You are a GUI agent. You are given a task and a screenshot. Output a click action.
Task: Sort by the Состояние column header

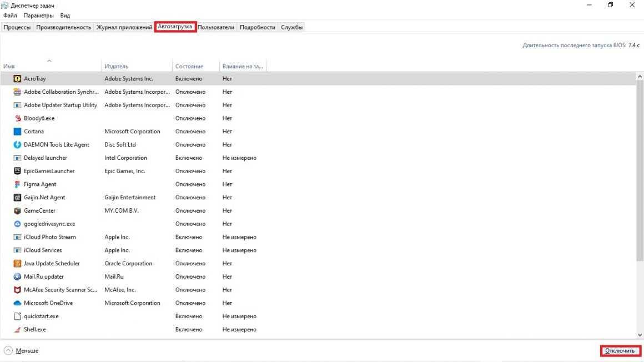coord(196,66)
